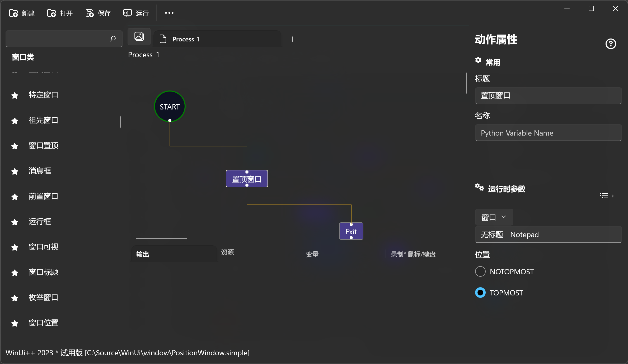Image resolution: width=628 pixels, height=364 pixels.
Task: Switch to the 变量 tab
Action: pyautogui.click(x=312, y=254)
